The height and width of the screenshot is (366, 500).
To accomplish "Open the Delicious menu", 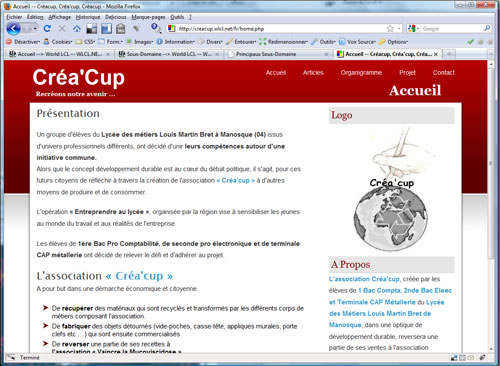I will coord(116,17).
